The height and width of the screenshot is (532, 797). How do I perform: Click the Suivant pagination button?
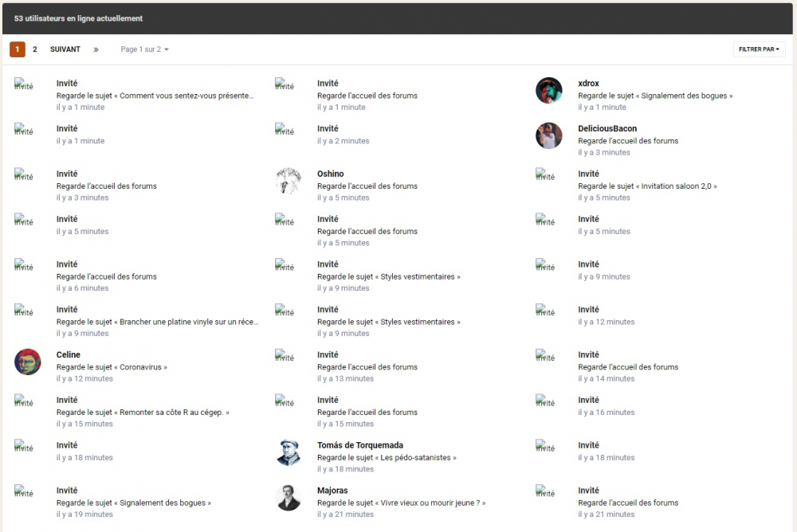(x=65, y=49)
